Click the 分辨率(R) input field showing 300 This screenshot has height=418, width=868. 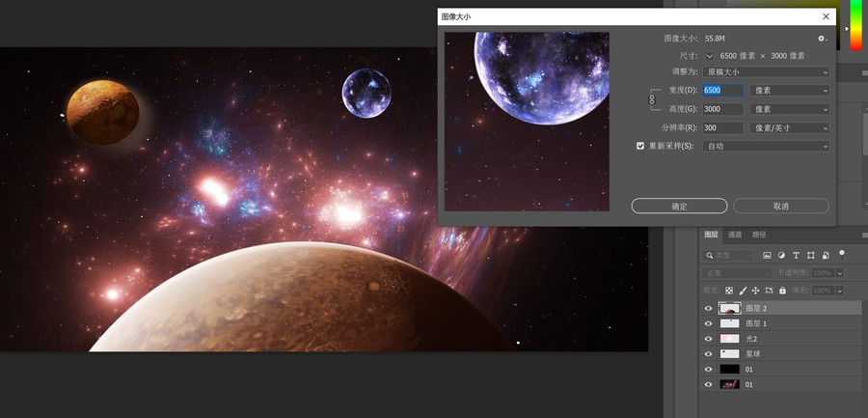pyautogui.click(x=723, y=128)
